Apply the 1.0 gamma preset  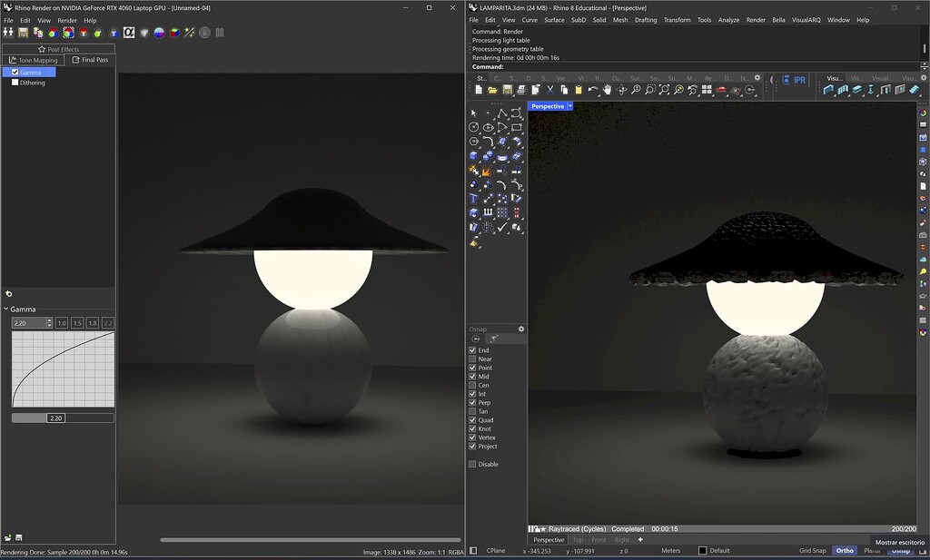coord(63,324)
